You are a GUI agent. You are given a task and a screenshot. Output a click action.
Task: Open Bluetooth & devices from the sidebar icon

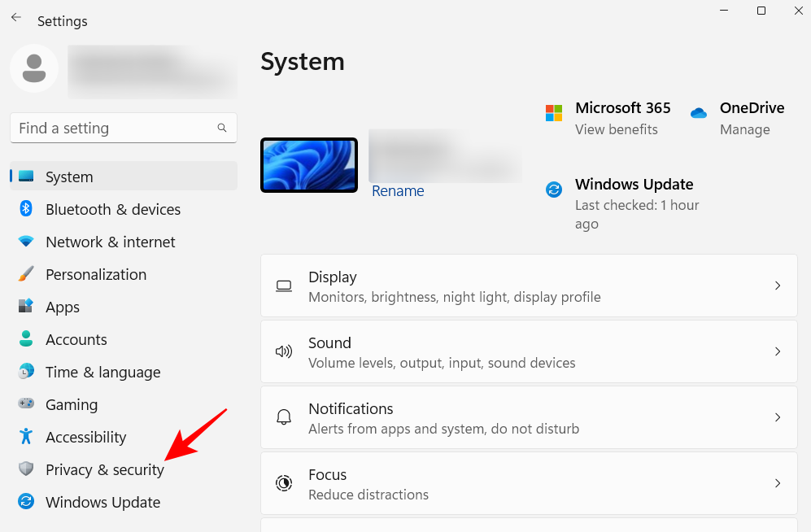[25, 209]
